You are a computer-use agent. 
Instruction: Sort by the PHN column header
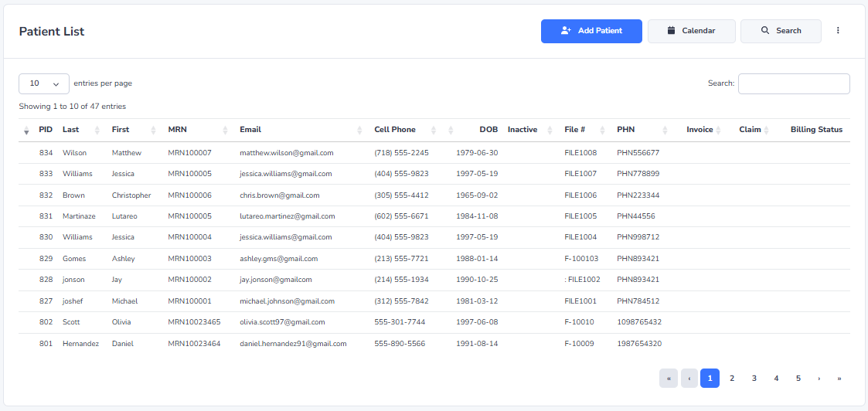pos(626,130)
